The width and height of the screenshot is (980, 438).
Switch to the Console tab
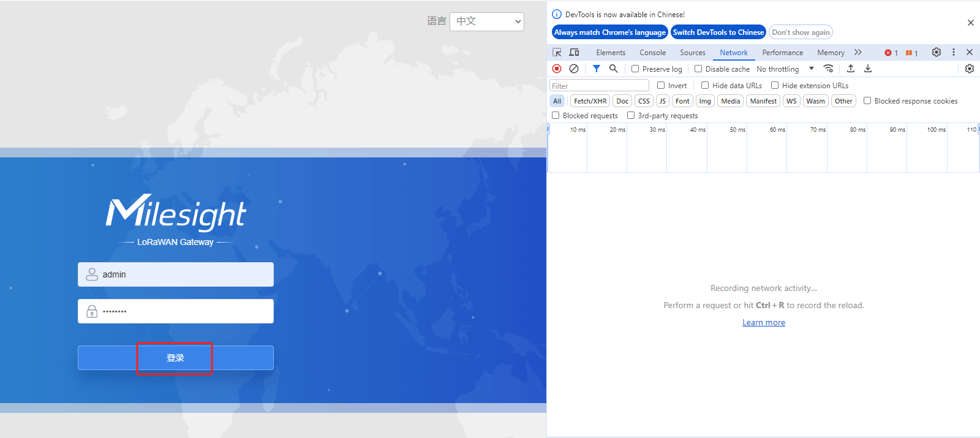point(652,53)
